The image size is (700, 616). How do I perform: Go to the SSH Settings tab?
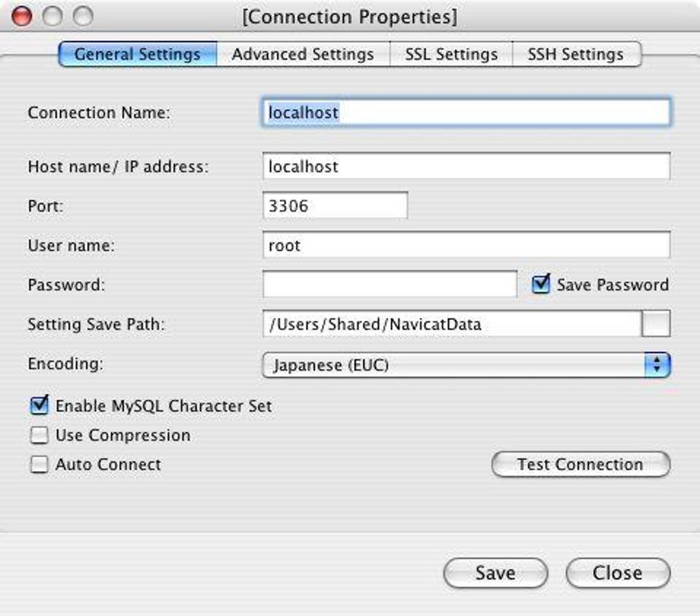pyautogui.click(x=576, y=54)
